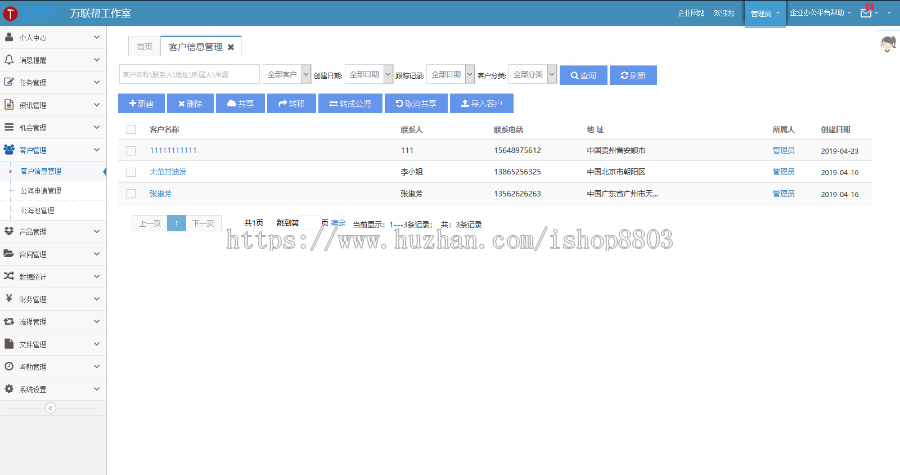The image size is (900, 475).
Task: Click the red T logo icon
Action: tap(10, 13)
